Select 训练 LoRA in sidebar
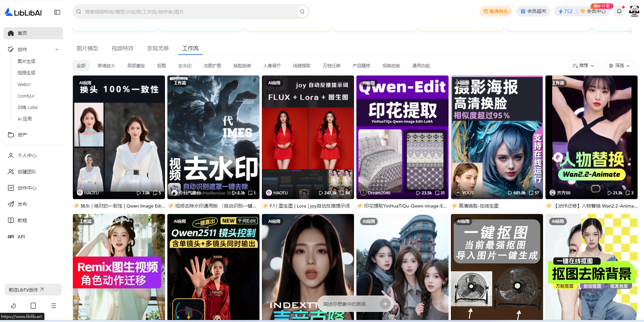The image size is (644, 322). [x=28, y=107]
